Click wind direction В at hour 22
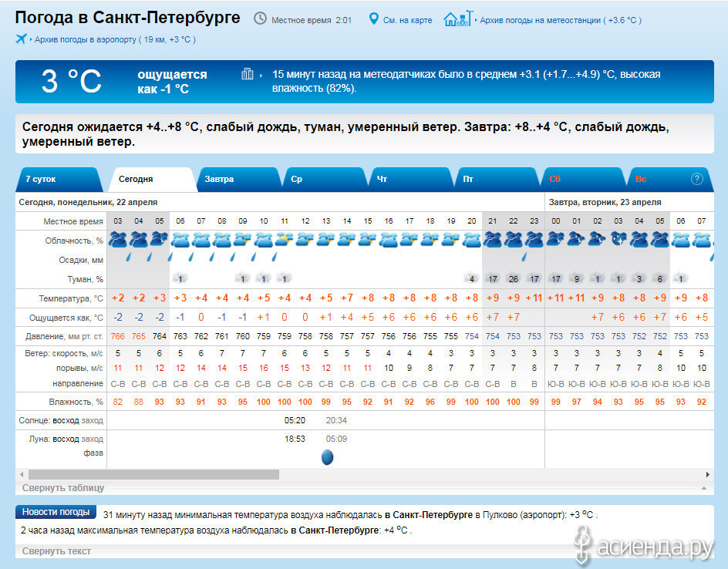 click(x=513, y=384)
